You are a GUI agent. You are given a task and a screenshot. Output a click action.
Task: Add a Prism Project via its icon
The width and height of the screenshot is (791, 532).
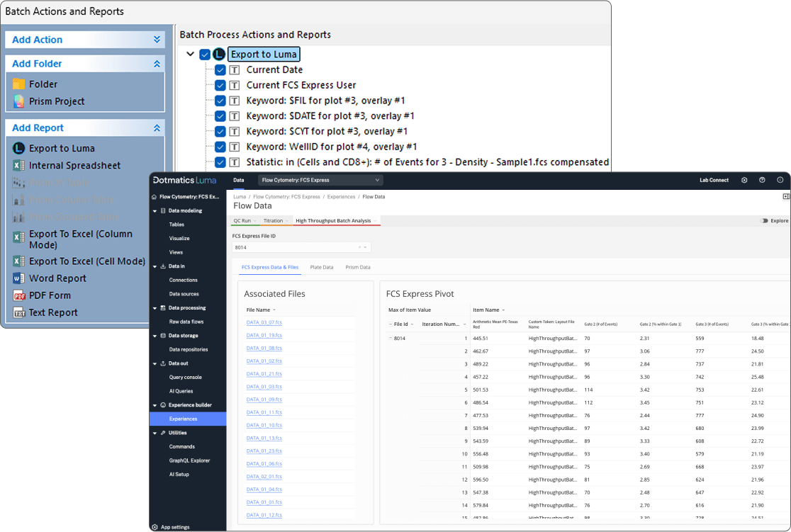tap(18, 101)
